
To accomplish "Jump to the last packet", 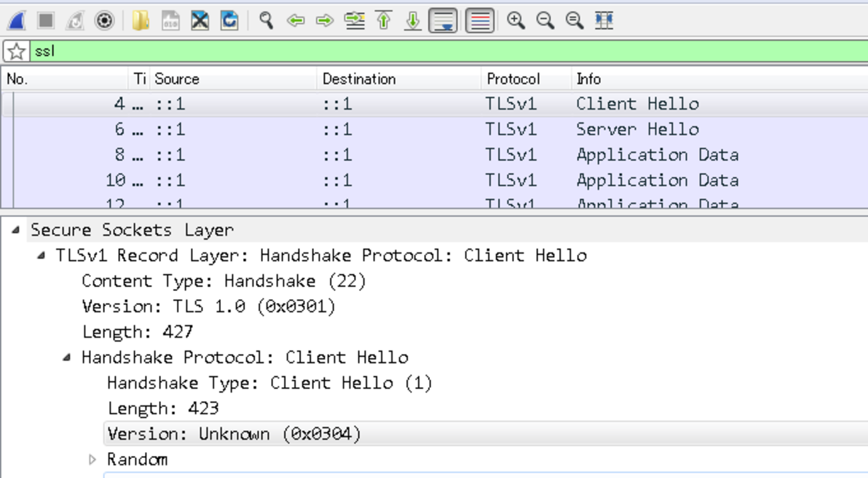I will (413, 21).
